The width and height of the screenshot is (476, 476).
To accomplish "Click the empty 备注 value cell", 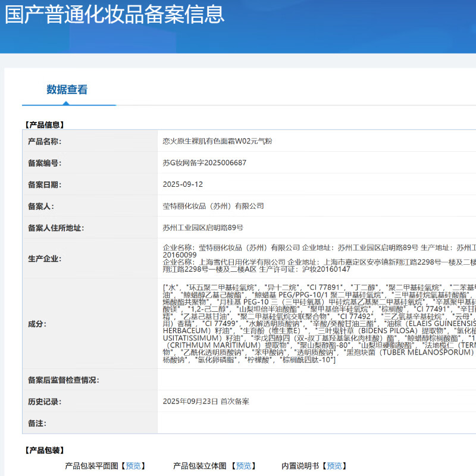I will (315, 423).
